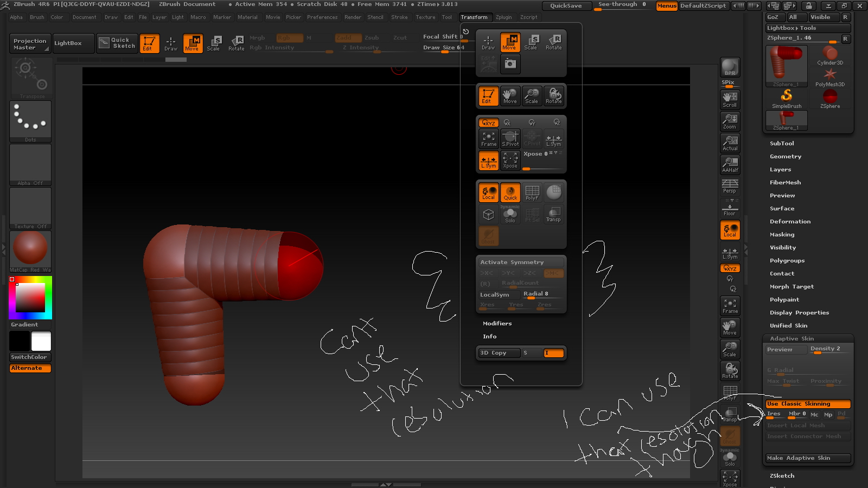Open the Brush menu
Image resolution: width=868 pixels, height=488 pixels.
coord(37,17)
